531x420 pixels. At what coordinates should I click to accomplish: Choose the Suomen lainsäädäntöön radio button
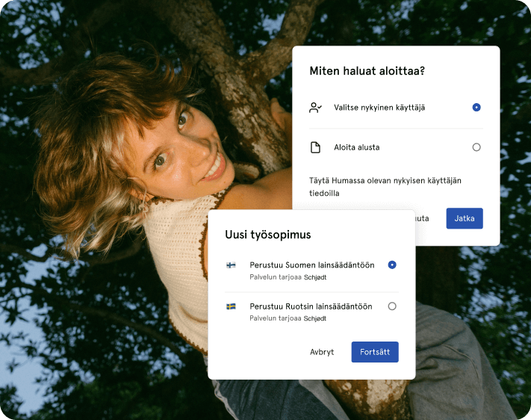392,265
